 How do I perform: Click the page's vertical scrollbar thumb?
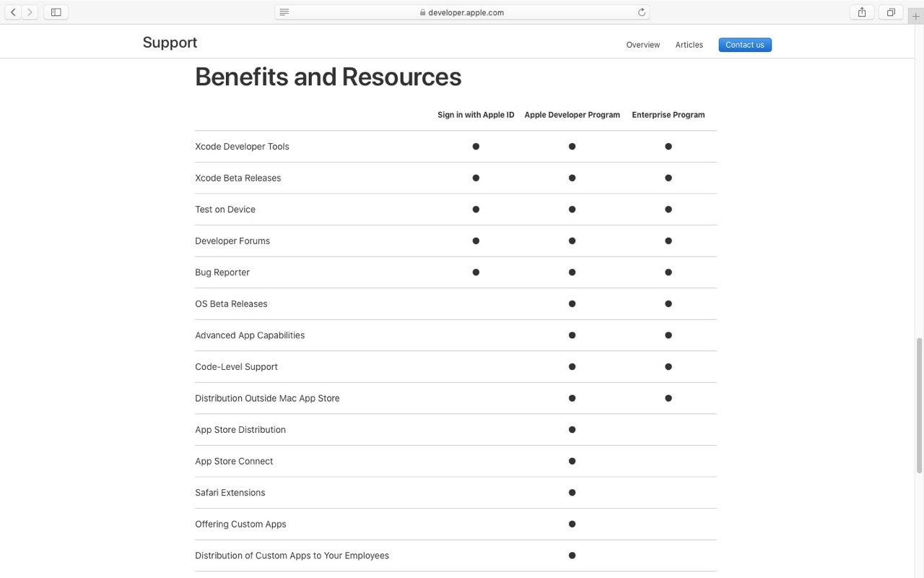tap(919, 405)
